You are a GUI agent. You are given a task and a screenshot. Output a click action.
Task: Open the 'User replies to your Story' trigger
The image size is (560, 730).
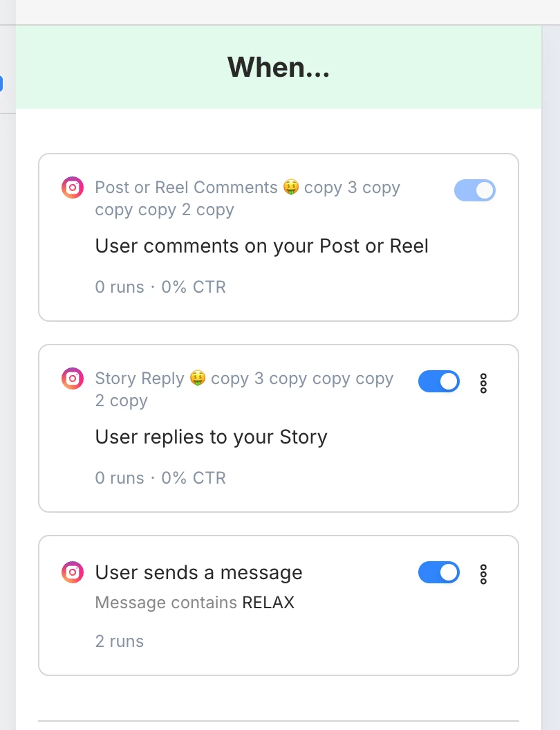211,437
